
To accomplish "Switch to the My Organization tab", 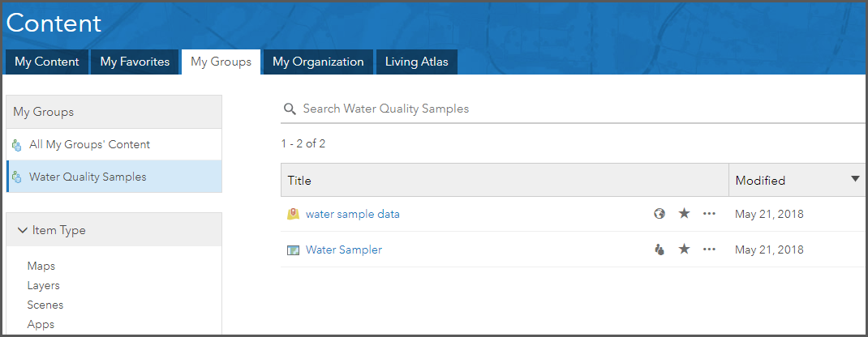I will 318,62.
